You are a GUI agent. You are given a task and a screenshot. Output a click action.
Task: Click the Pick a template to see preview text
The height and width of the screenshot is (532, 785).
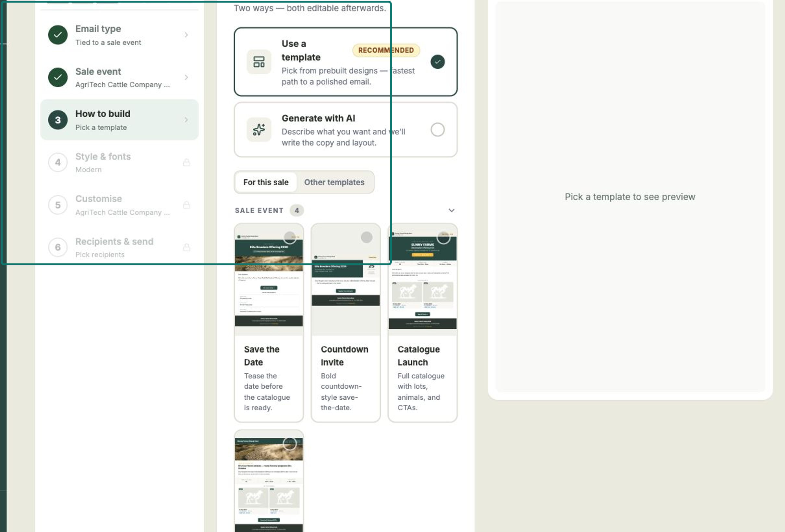(x=630, y=197)
